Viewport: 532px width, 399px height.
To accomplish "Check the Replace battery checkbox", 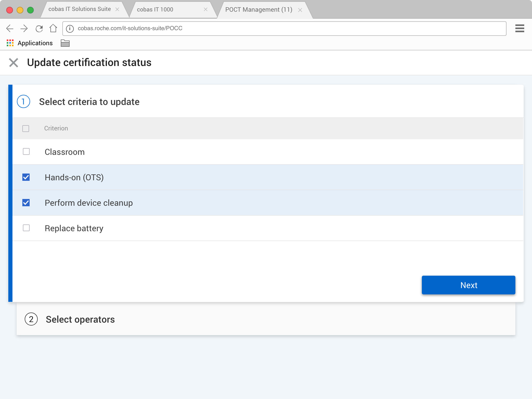I will point(26,228).
